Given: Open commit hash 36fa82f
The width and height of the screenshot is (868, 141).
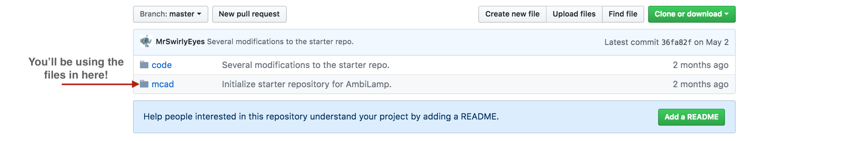Looking at the screenshot, I should click(x=676, y=42).
